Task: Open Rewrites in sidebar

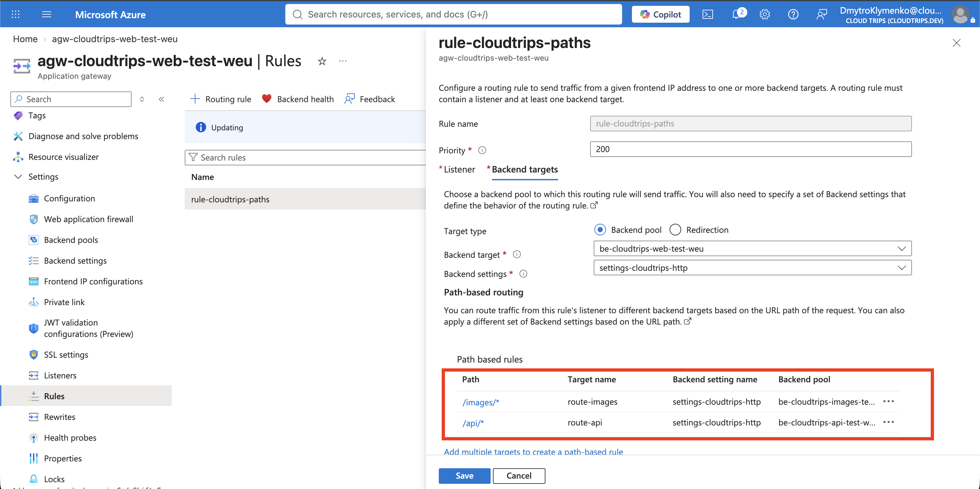Action: [59, 417]
